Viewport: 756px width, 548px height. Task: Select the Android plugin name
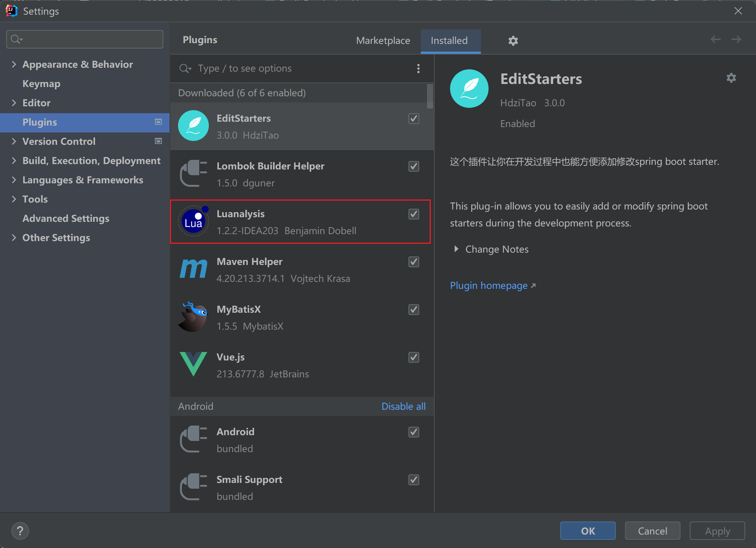[x=235, y=432]
